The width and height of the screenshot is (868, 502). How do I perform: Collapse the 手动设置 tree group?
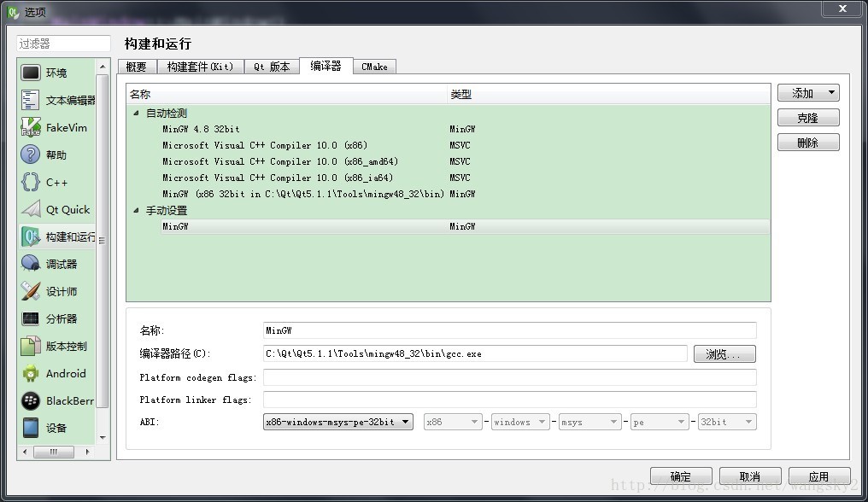tap(136, 210)
